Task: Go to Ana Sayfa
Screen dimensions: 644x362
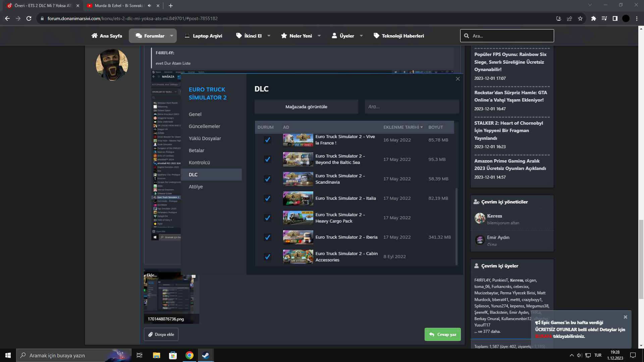Action: tap(107, 36)
